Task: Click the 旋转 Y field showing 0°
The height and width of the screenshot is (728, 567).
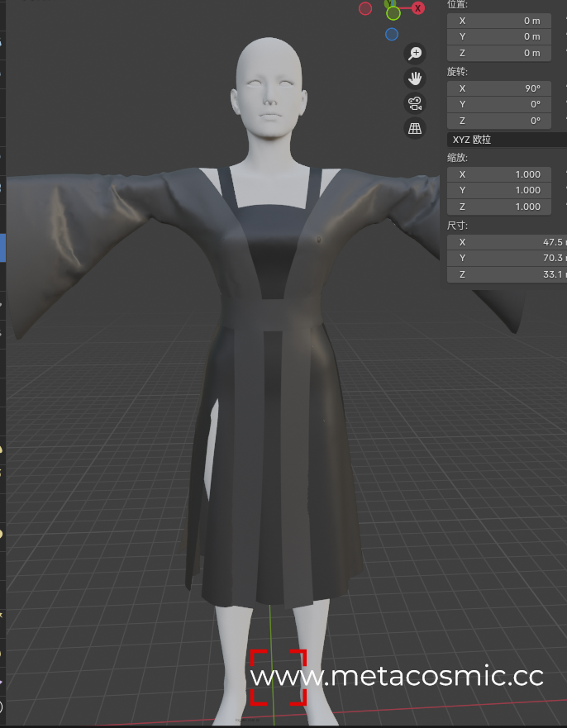Action: tap(499, 104)
